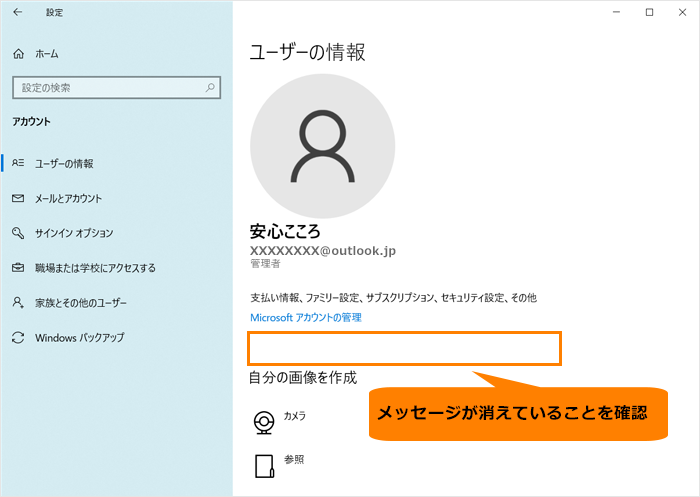Click the magnifier icon in search box
Viewport: 700px width, 497px height.
[210, 88]
